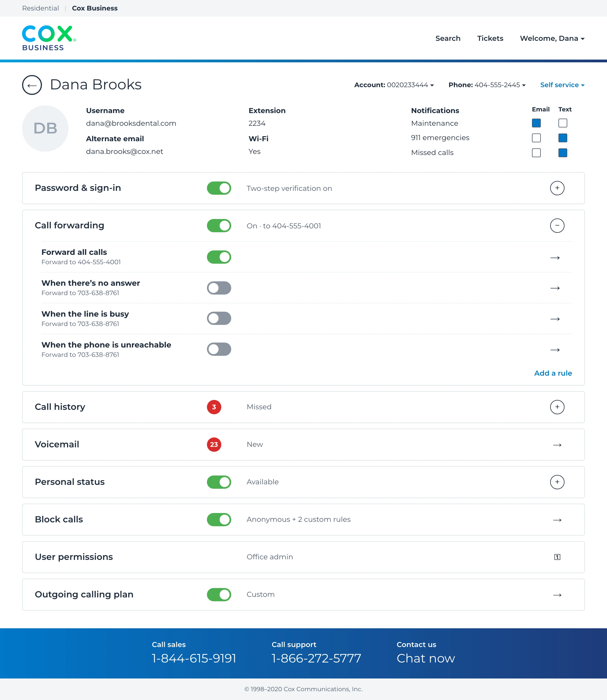This screenshot has width=607, height=700.
Task: Open Tickets in the header
Action: [490, 39]
